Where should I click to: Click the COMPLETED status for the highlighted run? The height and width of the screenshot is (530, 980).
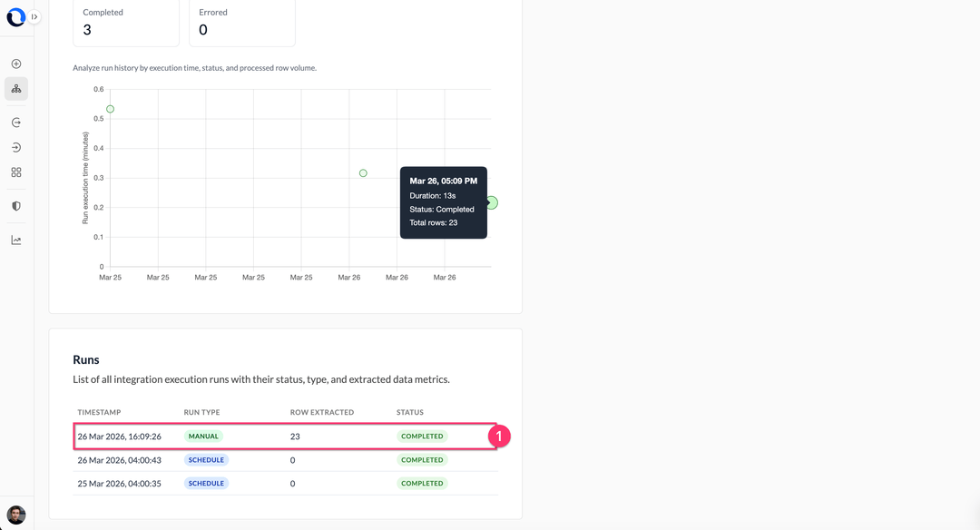[422, 436]
